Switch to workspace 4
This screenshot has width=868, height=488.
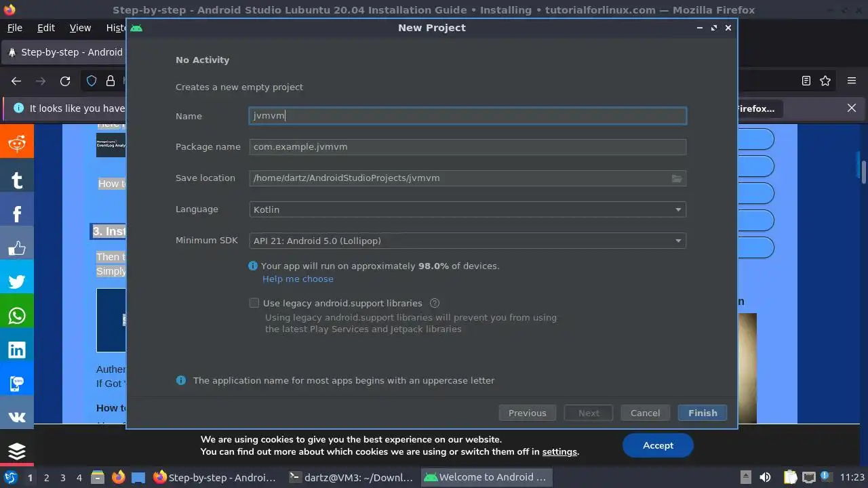(x=79, y=477)
